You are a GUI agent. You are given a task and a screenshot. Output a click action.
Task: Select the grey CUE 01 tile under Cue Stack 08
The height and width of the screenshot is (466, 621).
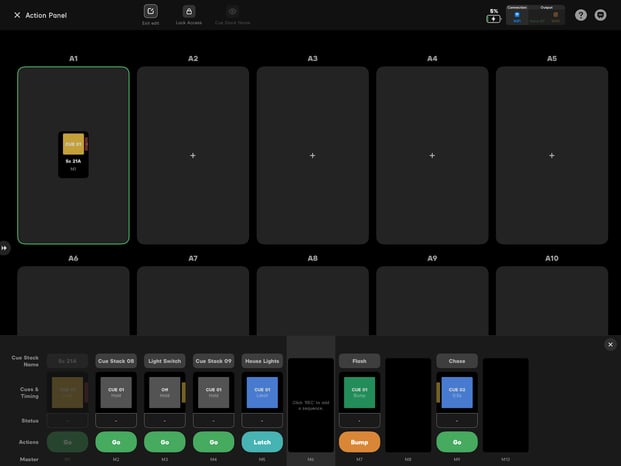click(x=116, y=392)
